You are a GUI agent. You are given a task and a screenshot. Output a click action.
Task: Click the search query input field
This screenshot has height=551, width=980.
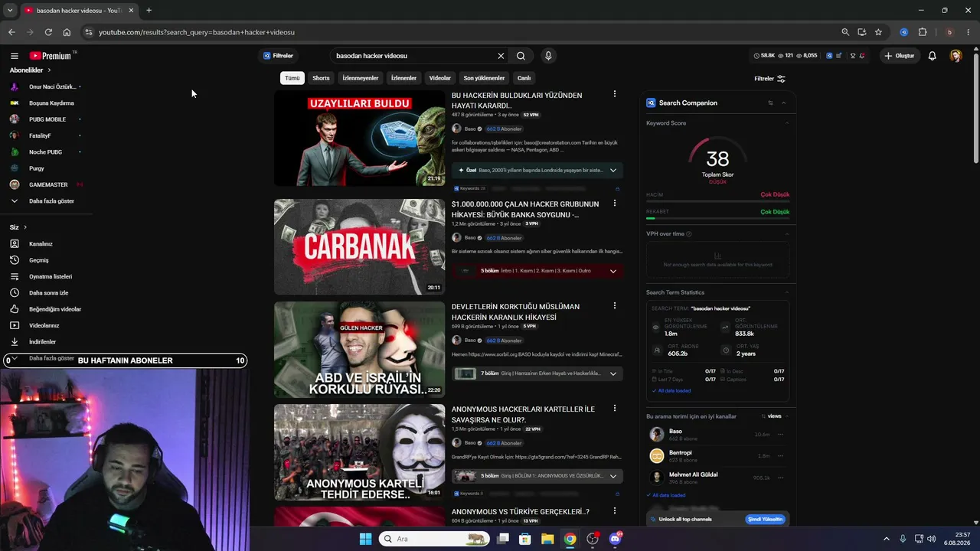point(413,56)
